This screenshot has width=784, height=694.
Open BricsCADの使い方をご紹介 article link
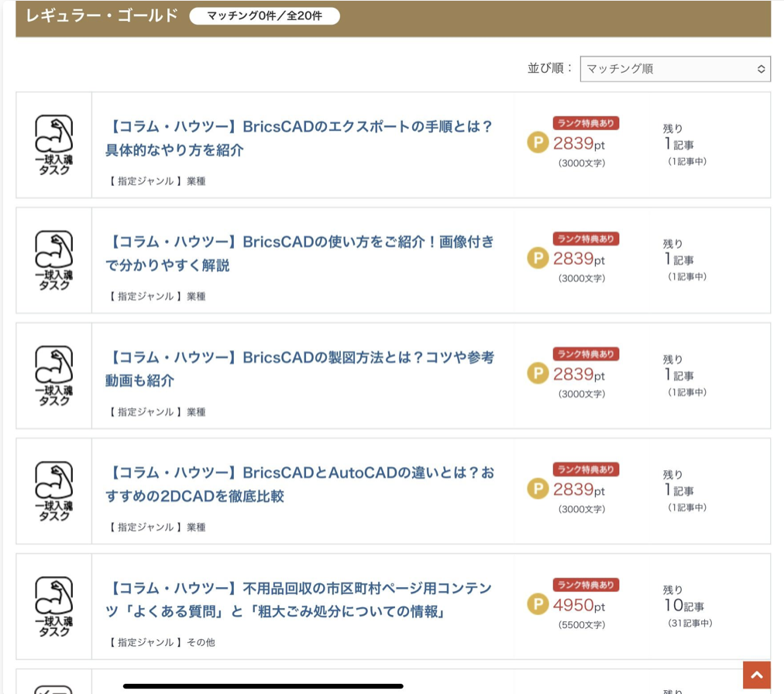pos(299,253)
